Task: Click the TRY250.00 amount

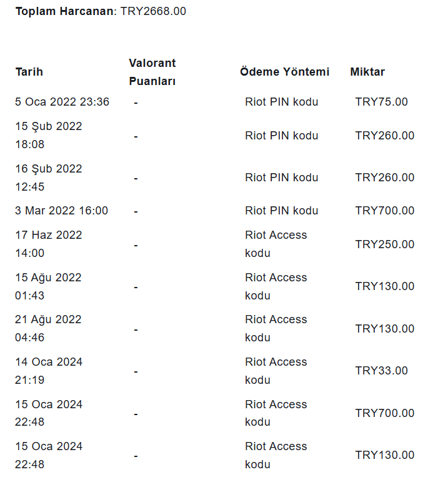Action: [385, 244]
